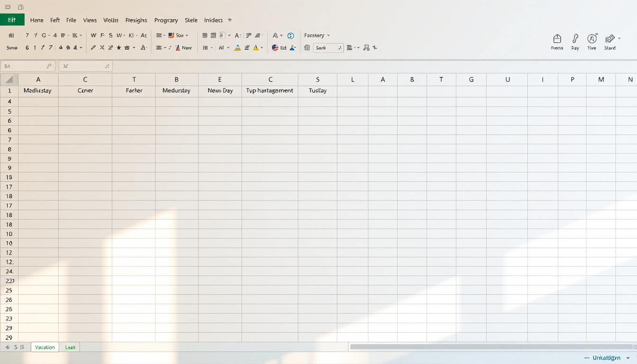Image resolution: width=637 pixels, height=364 pixels.
Task: Expand the arrow after the Iniders menu
Action: pos(230,20)
